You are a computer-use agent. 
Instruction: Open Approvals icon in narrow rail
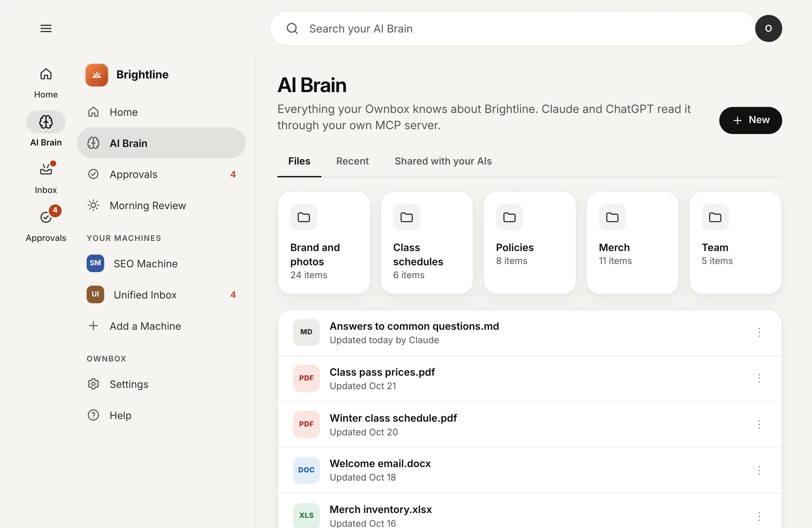pos(46,217)
